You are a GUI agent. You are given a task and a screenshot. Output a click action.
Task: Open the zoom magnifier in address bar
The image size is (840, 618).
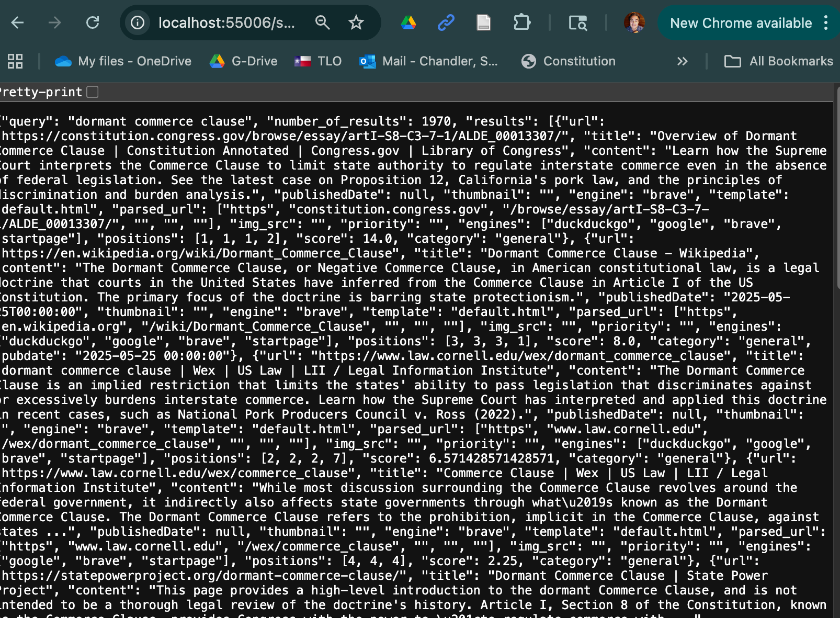tap(322, 23)
